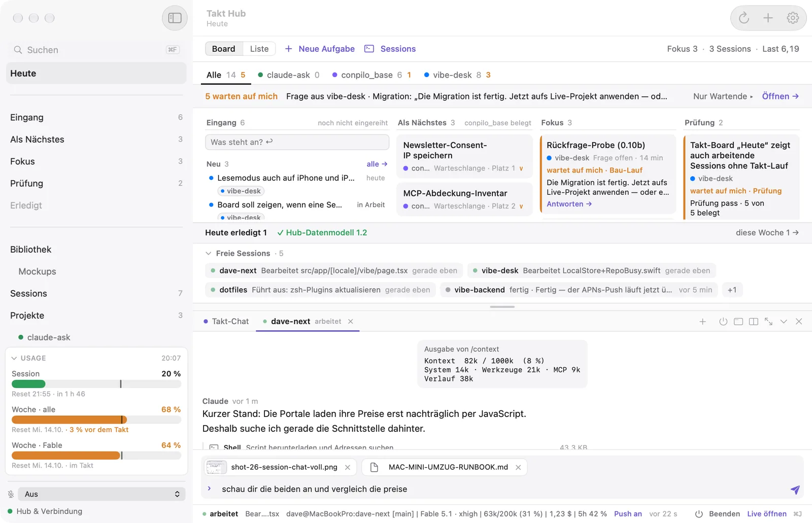Click the power icon next to Beenden

(x=699, y=514)
